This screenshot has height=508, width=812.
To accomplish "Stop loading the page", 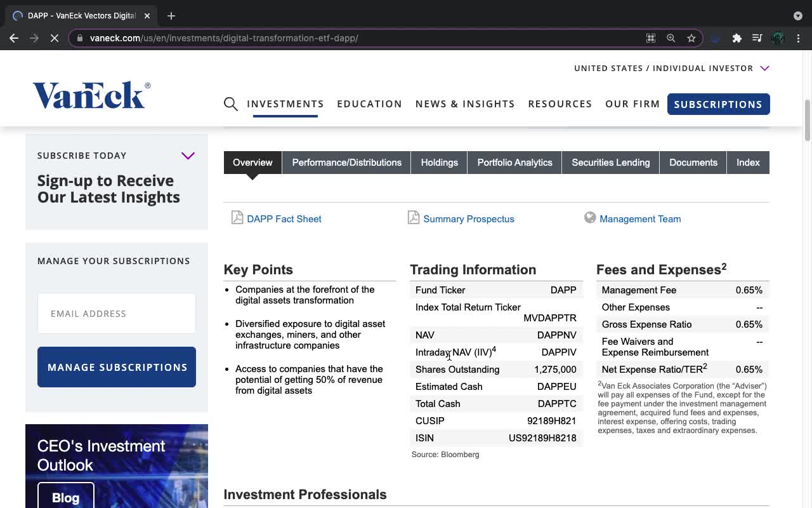I will [54, 38].
